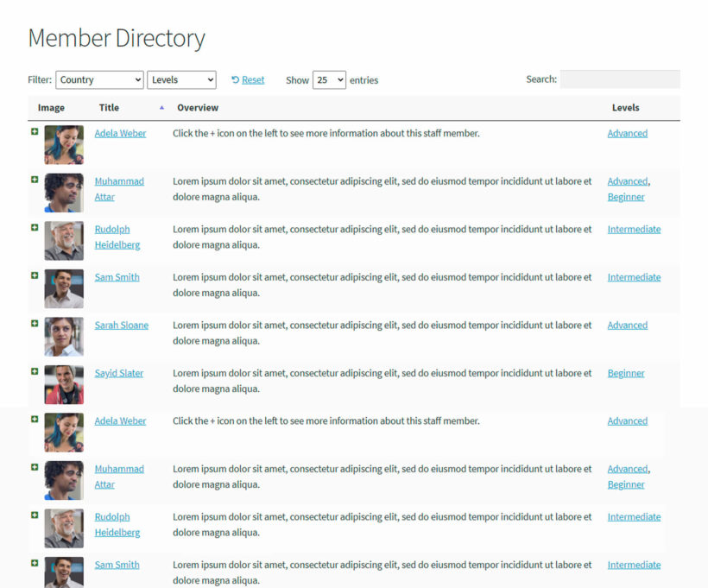Change entries count using the 25 dropdown
This screenshot has height=588, width=708.
(x=330, y=79)
